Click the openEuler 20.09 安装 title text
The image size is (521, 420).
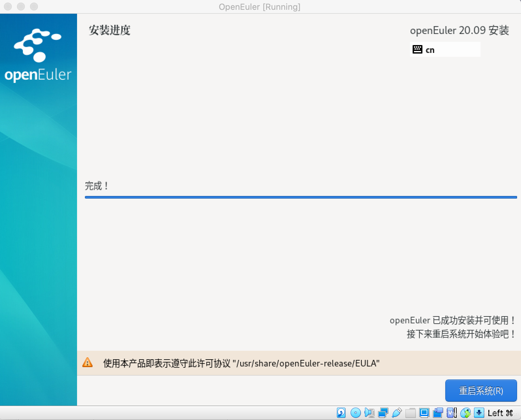[460, 30]
